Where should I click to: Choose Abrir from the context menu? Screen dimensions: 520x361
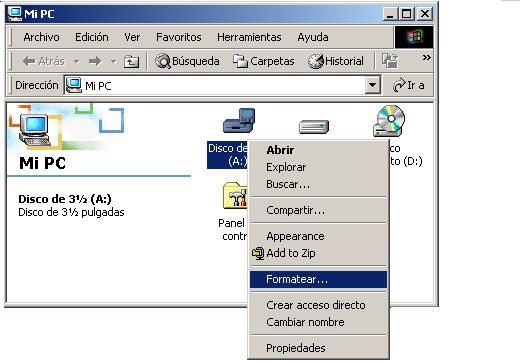318,150
